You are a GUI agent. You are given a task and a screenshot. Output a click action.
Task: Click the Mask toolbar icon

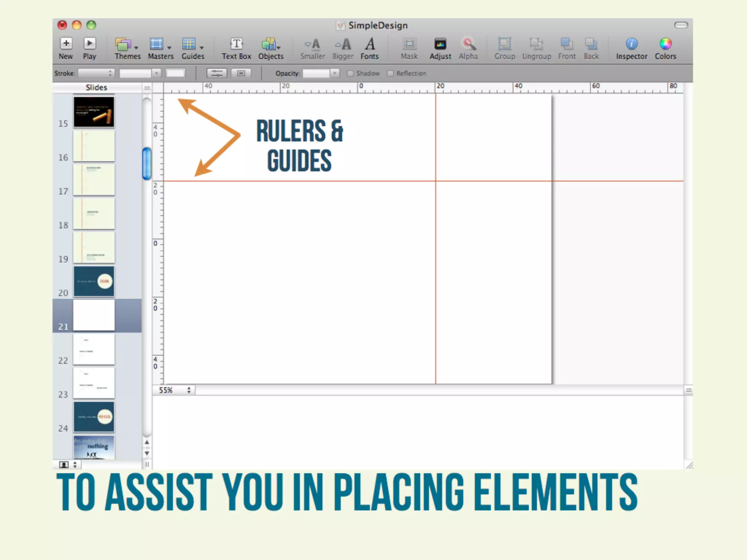(409, 44)
